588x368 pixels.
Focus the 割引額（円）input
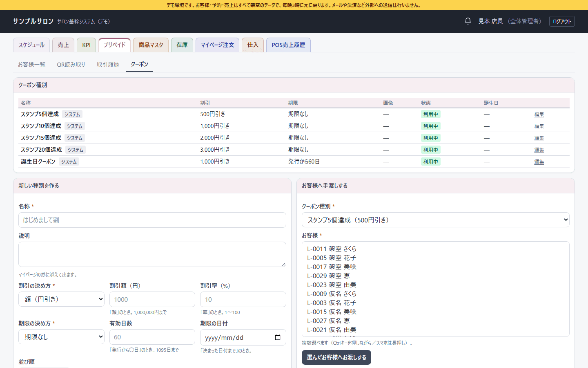152,299
